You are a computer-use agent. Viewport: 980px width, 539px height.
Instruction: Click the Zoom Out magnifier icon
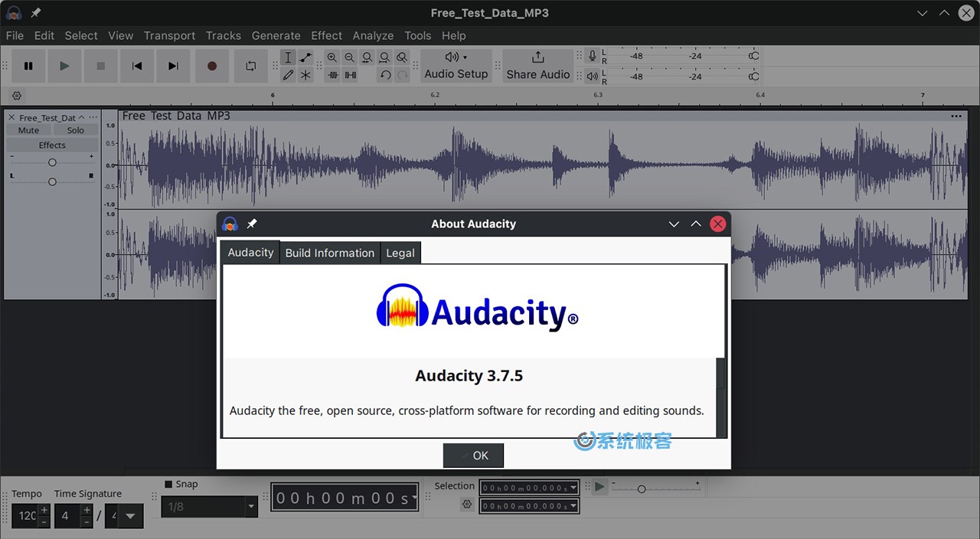coord(350,57)
